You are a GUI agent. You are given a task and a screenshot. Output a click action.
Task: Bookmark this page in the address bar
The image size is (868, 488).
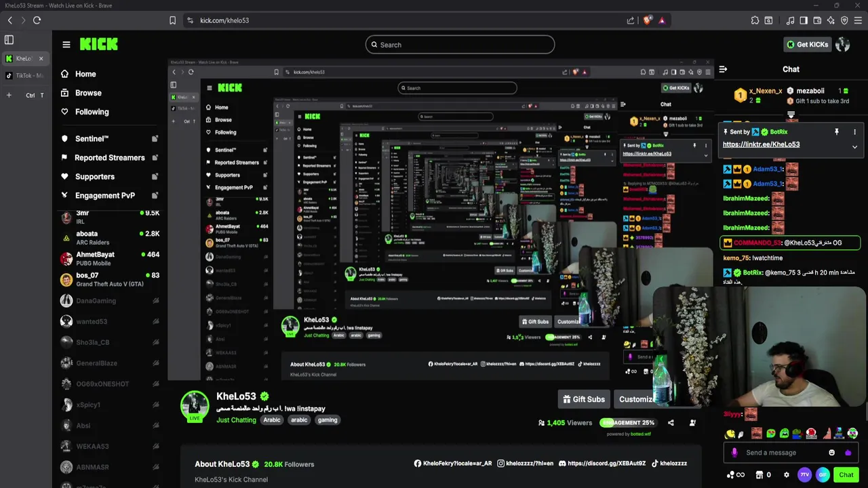pos(172,20)
